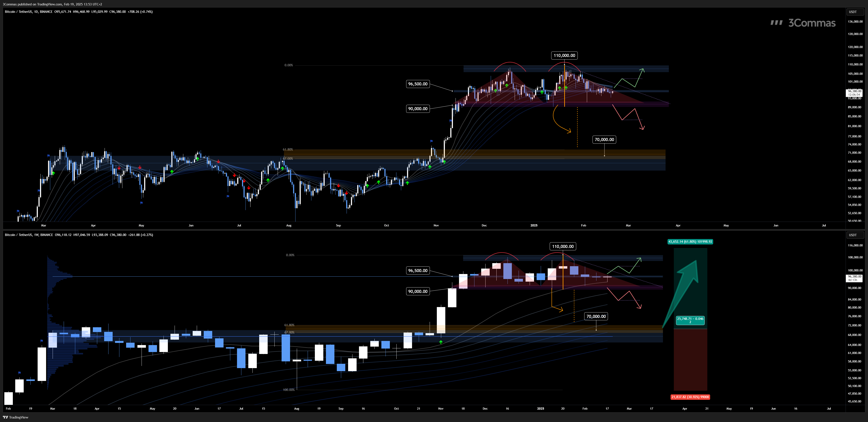
Task: Click the Dec label on weekly time axis
Action: click(485, 409)
